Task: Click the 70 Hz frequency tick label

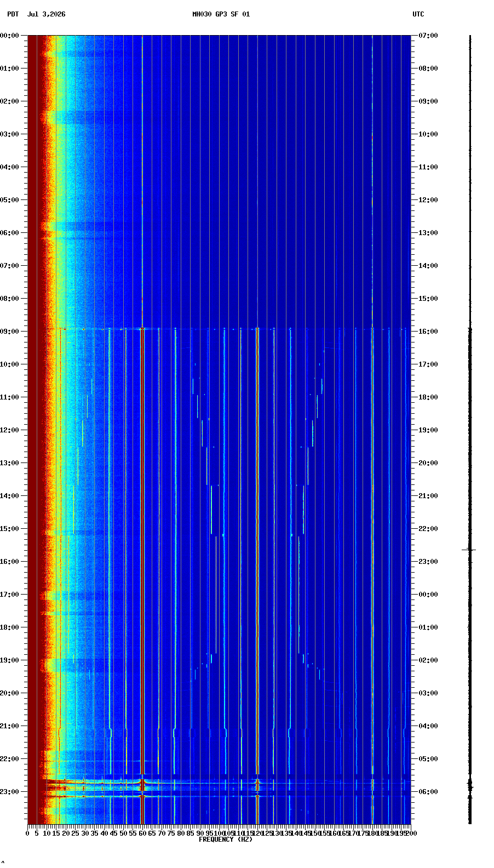Action: pos(162,833)
